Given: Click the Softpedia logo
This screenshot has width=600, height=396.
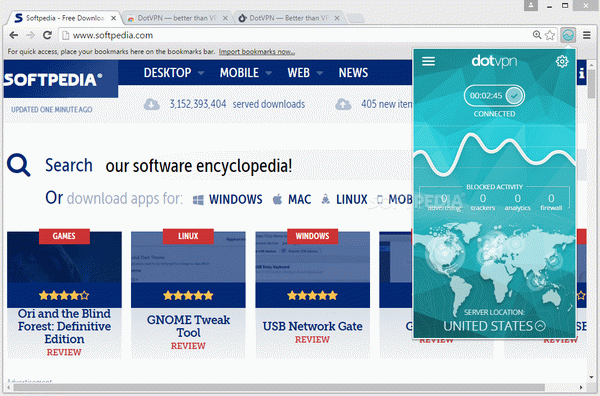Looking at the screenshot, I should coord(61,79).
